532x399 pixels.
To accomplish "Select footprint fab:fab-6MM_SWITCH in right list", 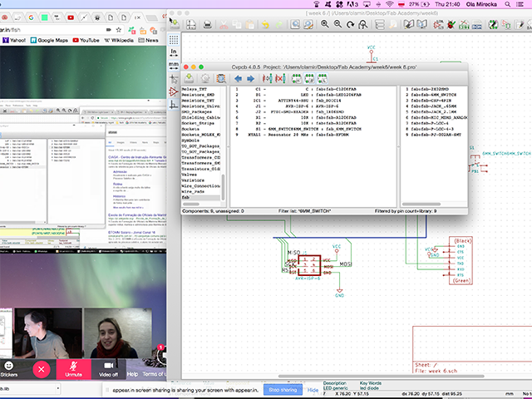I will click(x=434, y=95).
